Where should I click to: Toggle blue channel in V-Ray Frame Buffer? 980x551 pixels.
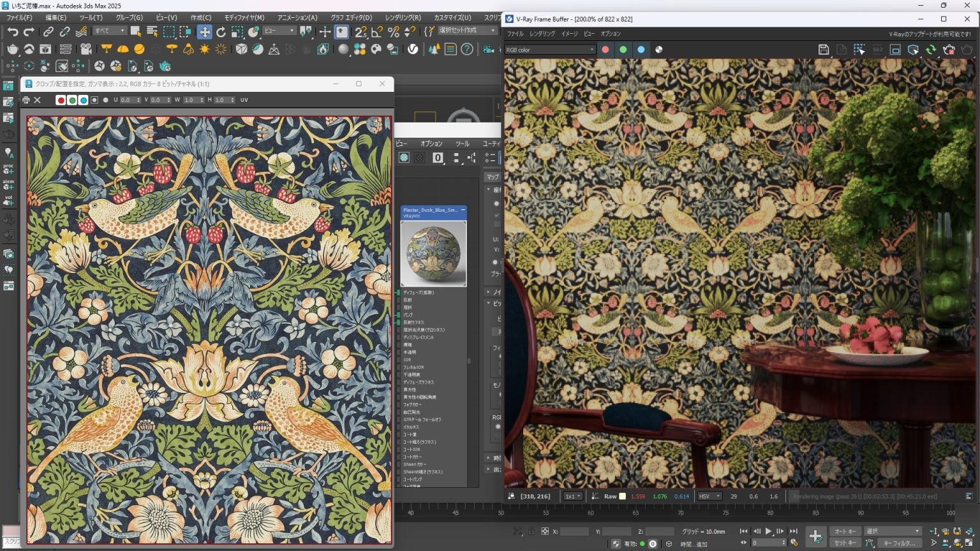641,50
